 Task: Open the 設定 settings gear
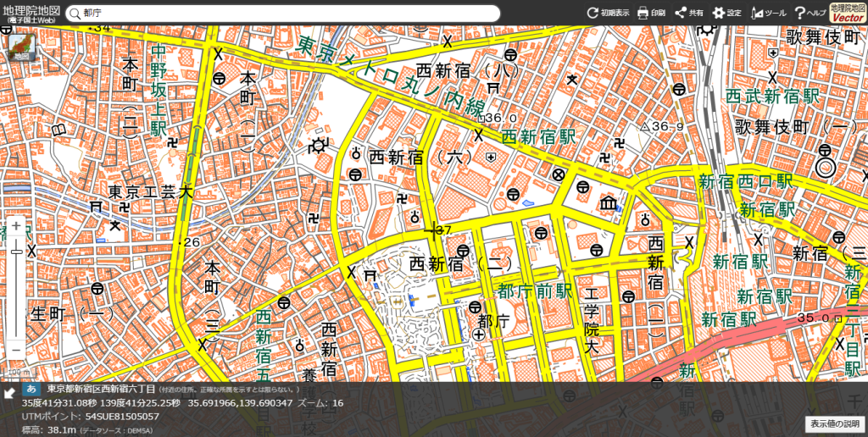coord(726,13)
